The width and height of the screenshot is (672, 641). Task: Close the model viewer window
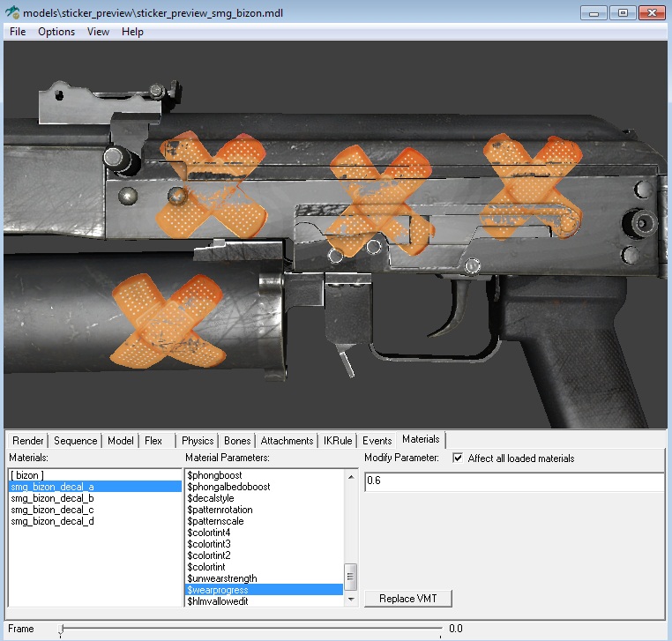coord(652,13)
